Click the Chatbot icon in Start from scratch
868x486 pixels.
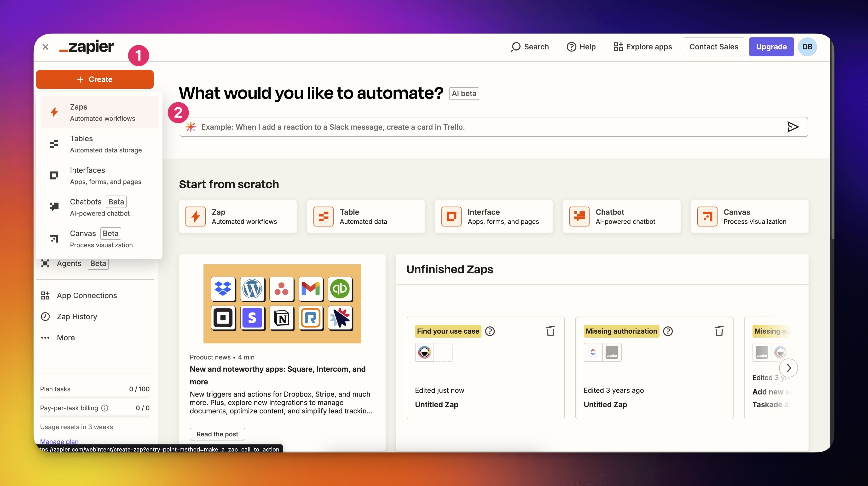(x=579, y=216)
